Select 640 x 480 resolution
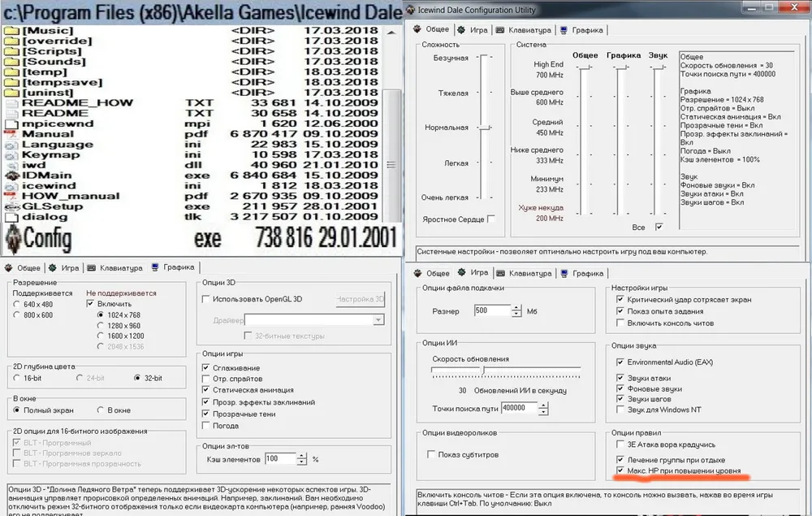This screenshot has width=812, height=516. pyautogui.click(x=16, y=305)
